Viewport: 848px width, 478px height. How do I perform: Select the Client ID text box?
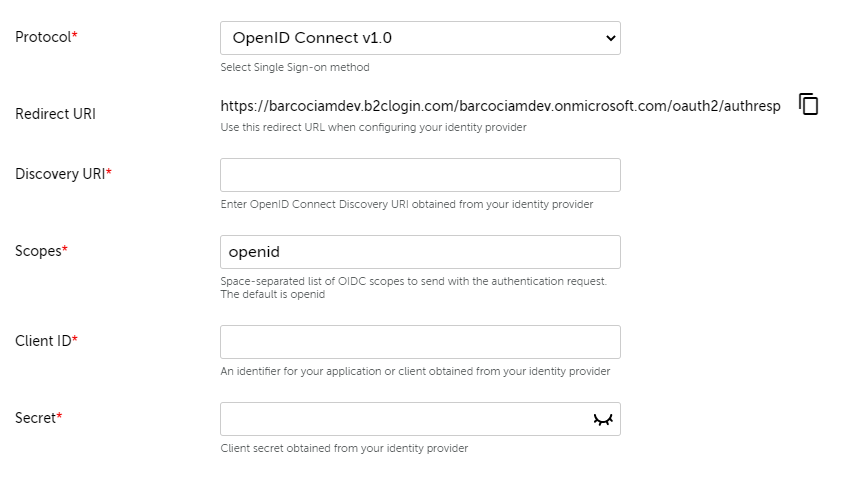tap(420, 342)
